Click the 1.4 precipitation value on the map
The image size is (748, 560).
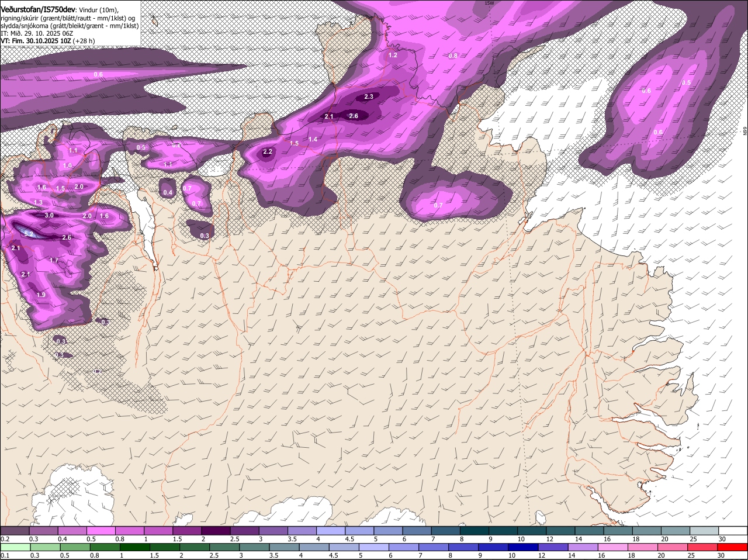tap(313, 139)
